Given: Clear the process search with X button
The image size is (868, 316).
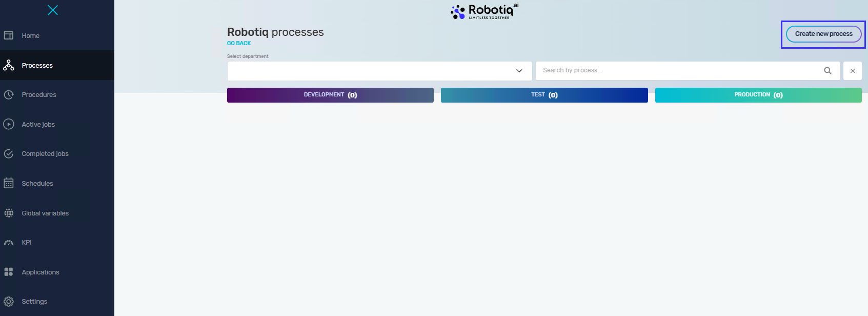Looking at the screenshot, I should (853, 71).
